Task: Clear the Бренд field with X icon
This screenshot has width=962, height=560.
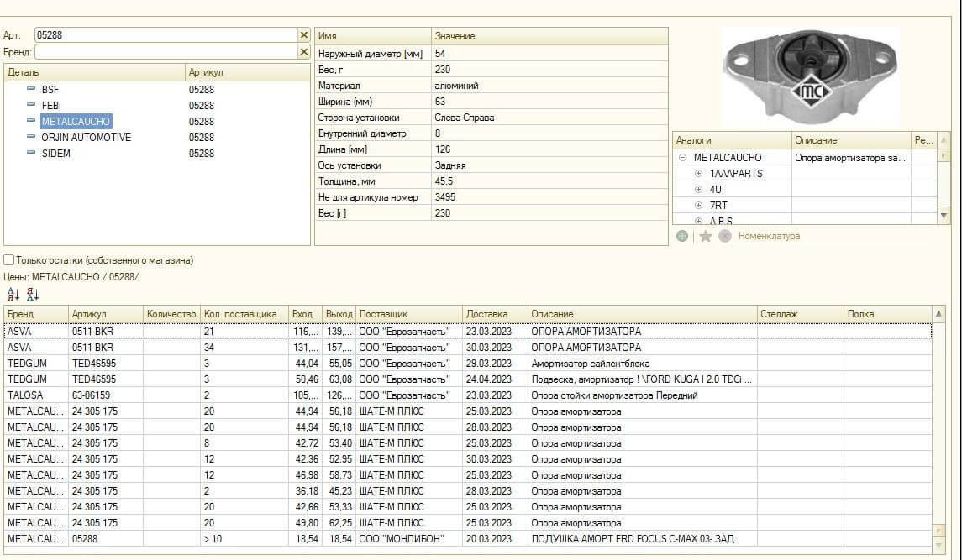Action: 304,52
